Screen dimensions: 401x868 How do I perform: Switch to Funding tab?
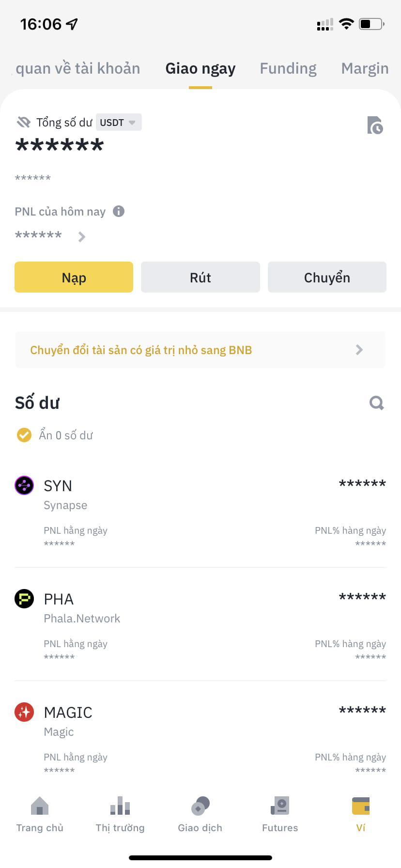tap(288, 68)
